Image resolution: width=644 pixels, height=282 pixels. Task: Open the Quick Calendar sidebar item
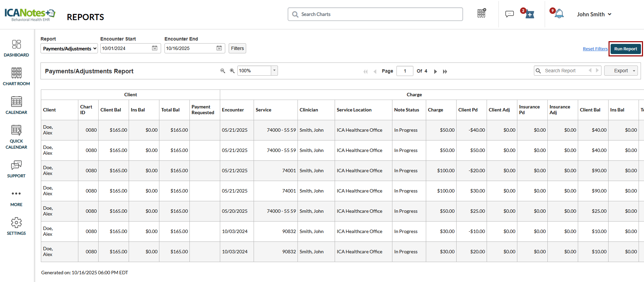[16, 137]
